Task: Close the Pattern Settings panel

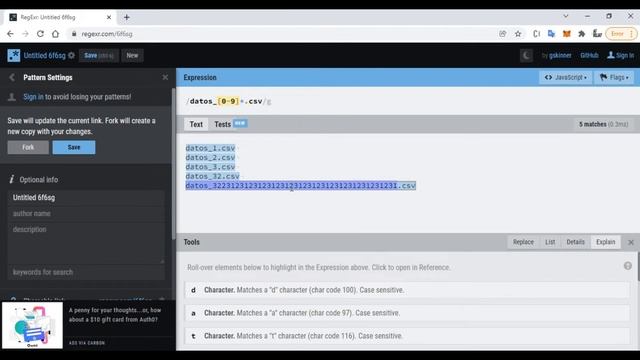Action: click(x=165, y=77)
